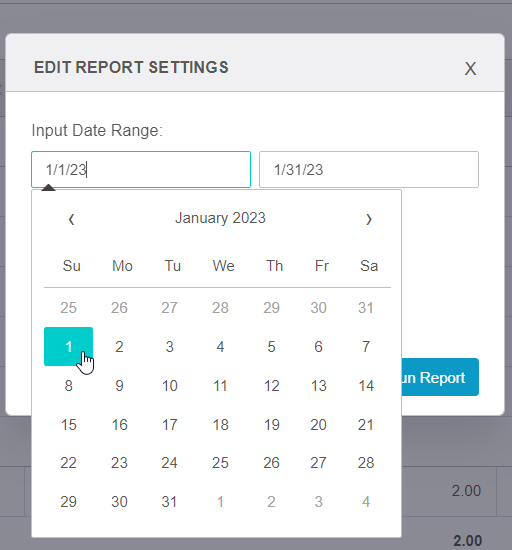Go to previous month in calendar
512x550 pixels.
pyautogui.click(x=71, y=219)
